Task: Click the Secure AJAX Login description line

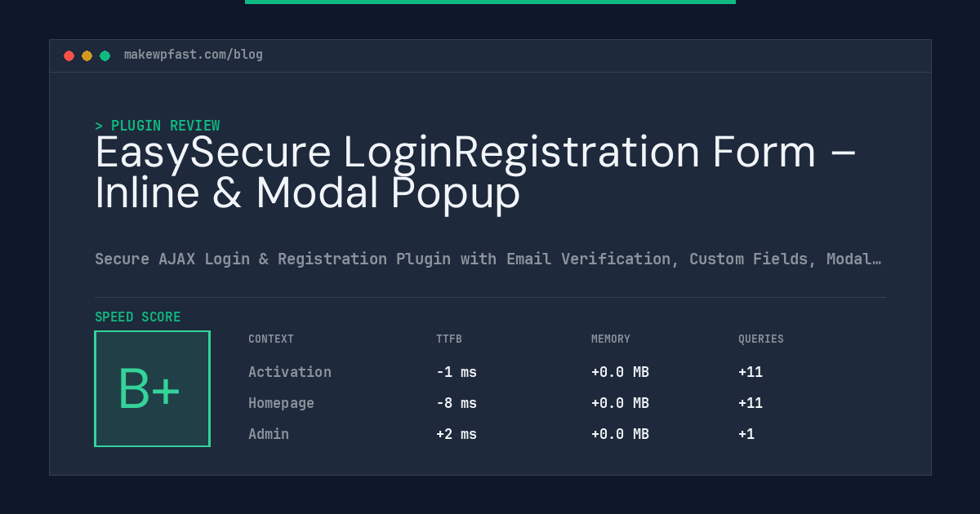Action: [488, 259]
